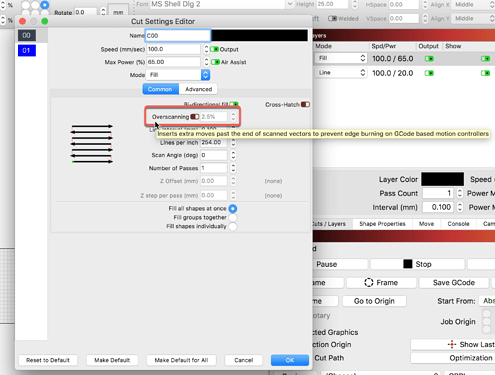495x375 pixels.
Task: Click the Make Default for All button
Action: [181, 360]
